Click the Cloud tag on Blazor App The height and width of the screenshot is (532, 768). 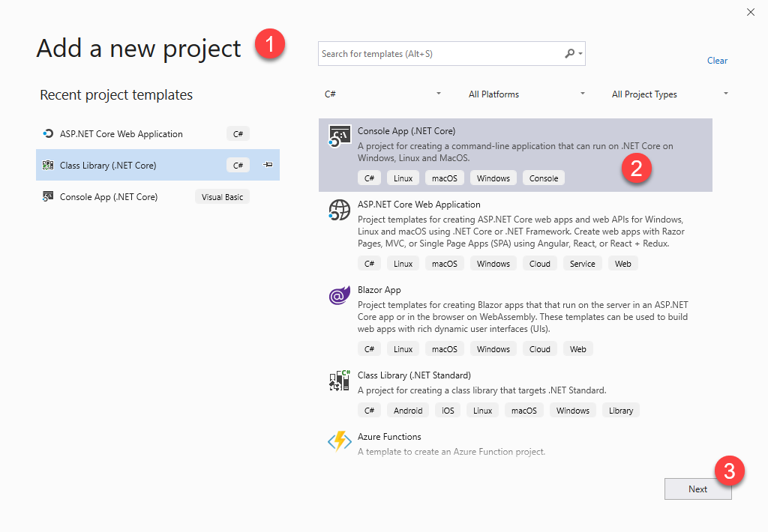pos(540,349)
